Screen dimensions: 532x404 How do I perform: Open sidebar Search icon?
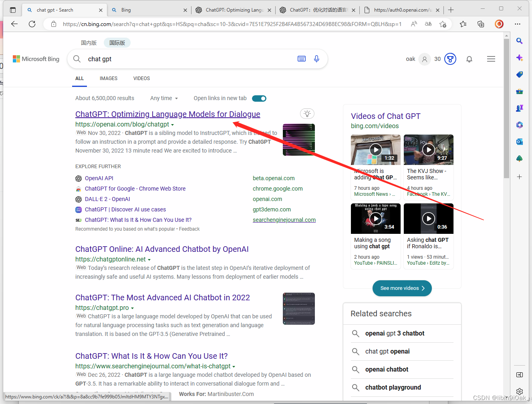click(520, 41)
